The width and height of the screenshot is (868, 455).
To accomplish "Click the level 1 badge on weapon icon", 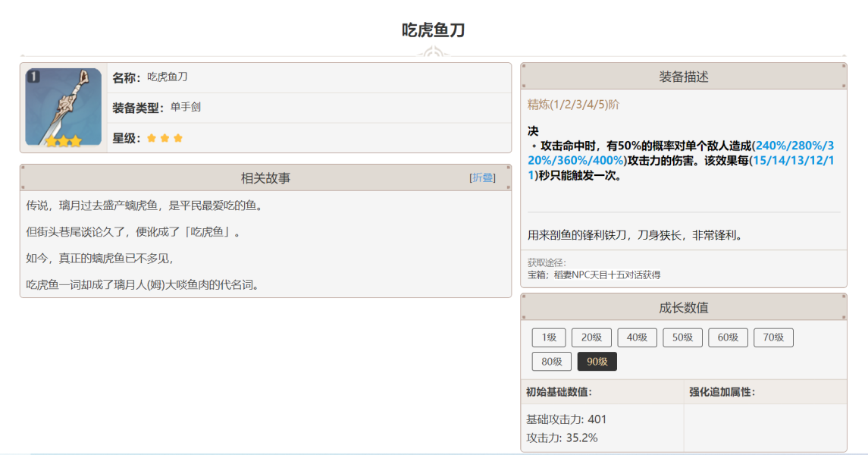I will click(33, 77).
